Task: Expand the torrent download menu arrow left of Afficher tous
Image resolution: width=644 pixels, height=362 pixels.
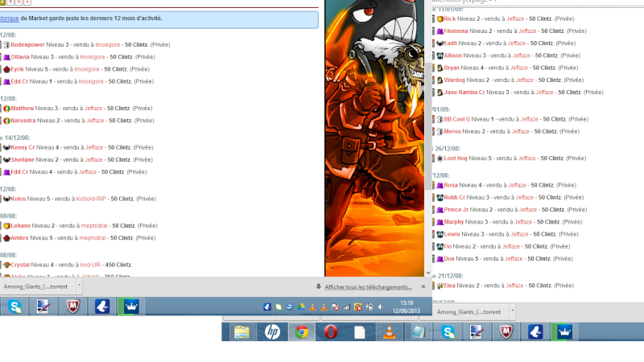Action: pos(79,285)
